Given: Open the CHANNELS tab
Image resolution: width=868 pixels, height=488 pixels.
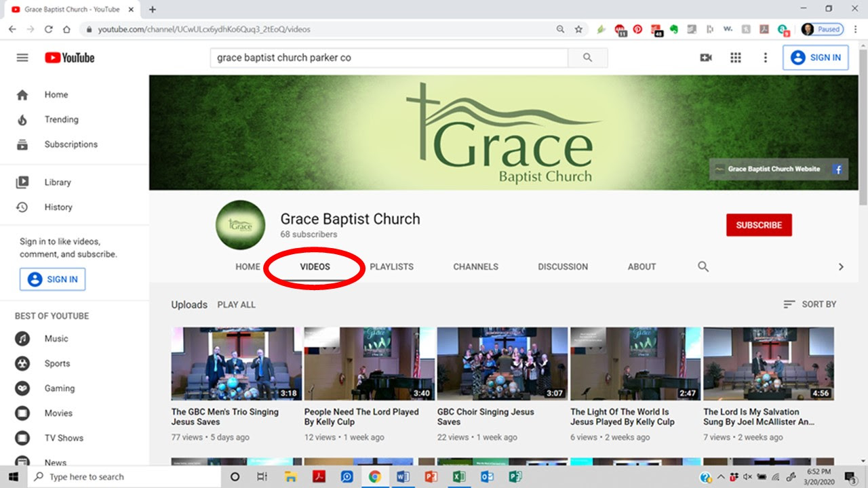Looking at the screenshot, I should (x=475, y=266).
